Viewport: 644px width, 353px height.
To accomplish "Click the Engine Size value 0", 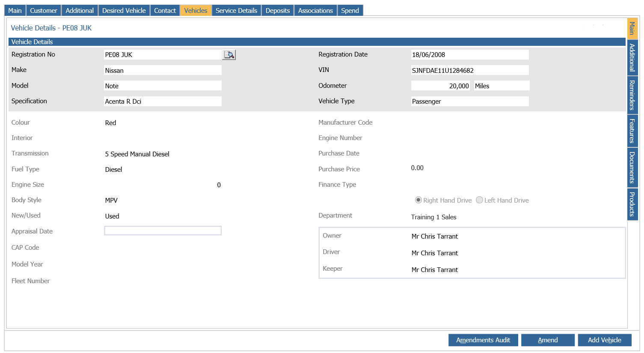I will [x=219, y=185].
